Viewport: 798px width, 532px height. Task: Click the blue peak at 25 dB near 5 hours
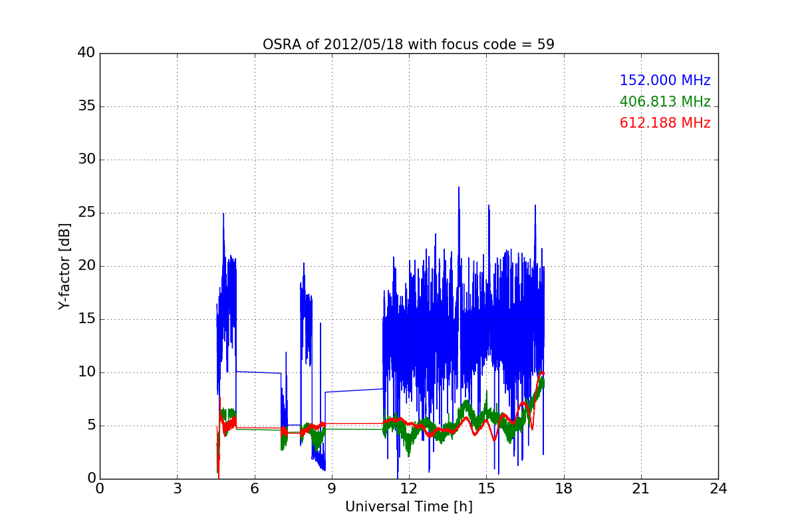[223, 214]
